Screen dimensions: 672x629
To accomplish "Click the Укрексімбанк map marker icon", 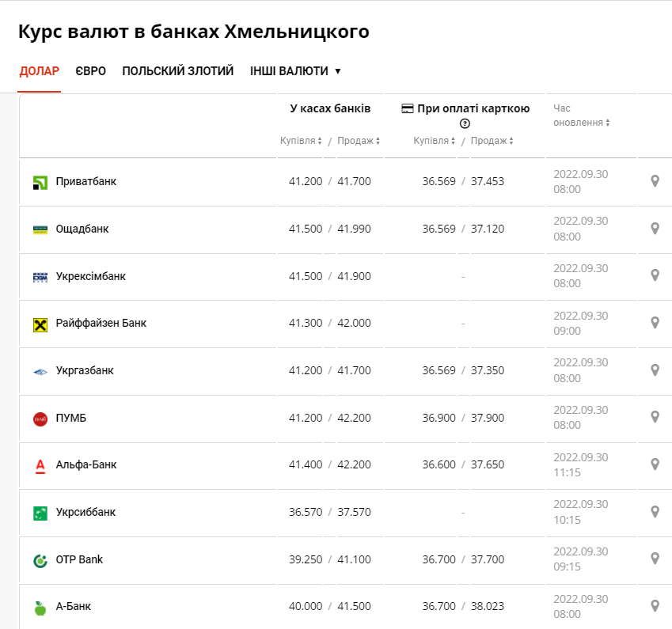I will coord(655,275).
